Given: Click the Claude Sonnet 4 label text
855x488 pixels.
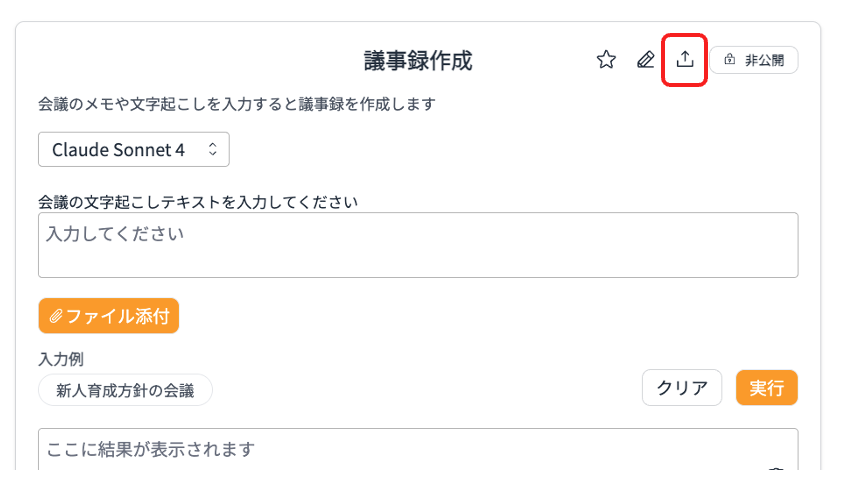Looking at the screenshot, I should coord(118,149).
